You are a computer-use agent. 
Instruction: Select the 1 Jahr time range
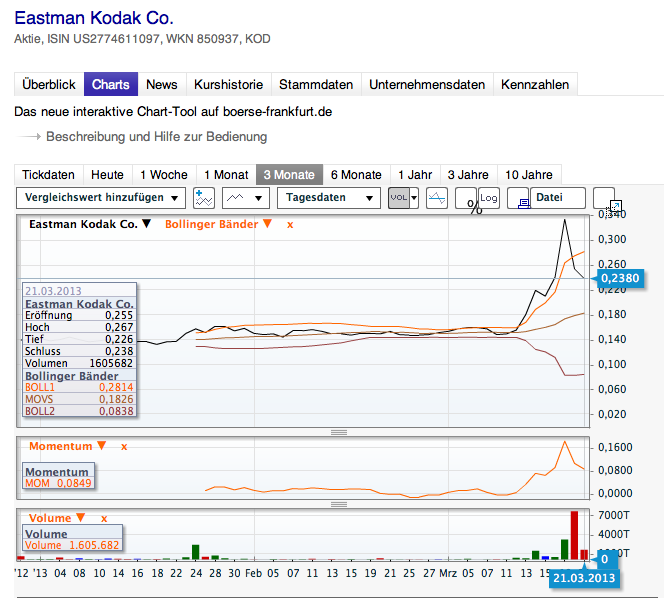pyautogui.click(x=415, y=174)
